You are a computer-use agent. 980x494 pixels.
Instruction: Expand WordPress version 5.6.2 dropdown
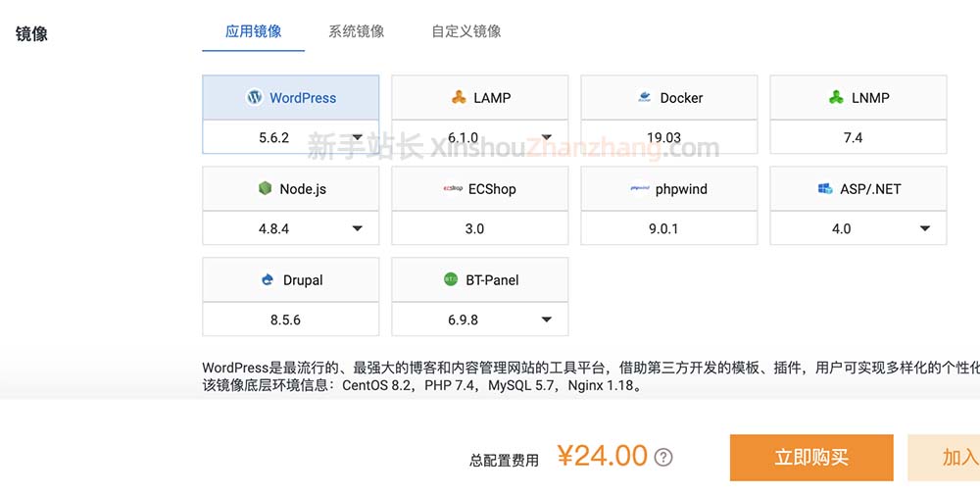click(358, 138)
